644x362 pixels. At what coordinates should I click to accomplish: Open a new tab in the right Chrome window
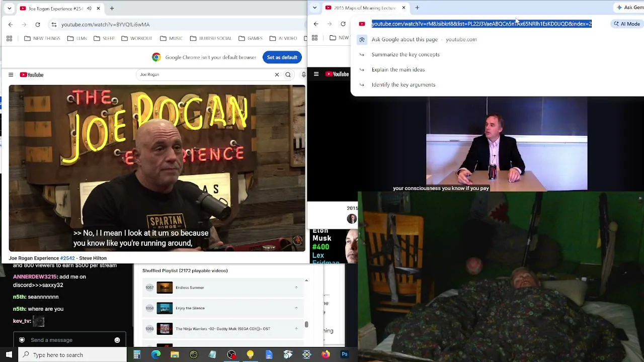tap(417, 8)
